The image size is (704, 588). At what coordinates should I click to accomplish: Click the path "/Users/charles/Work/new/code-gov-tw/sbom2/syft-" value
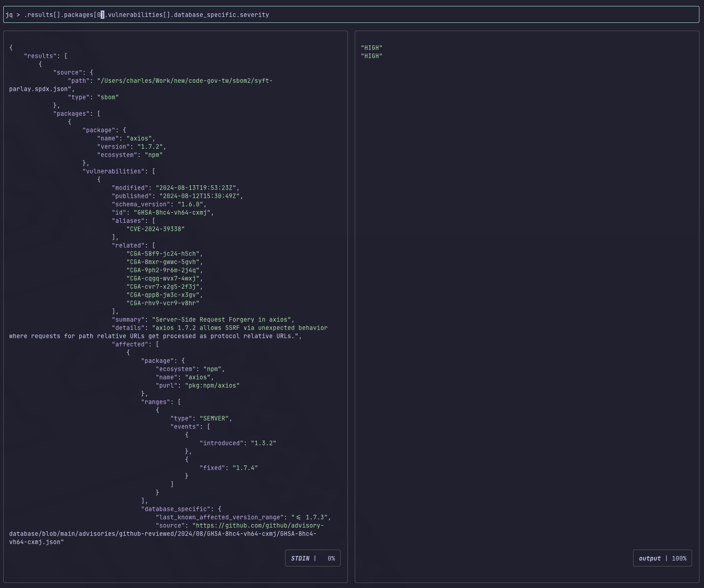coord(185,81)
